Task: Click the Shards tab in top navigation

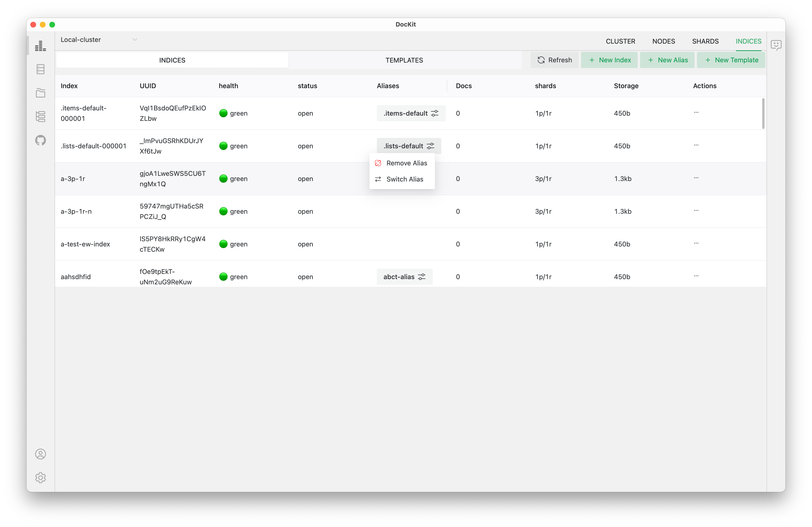Action: (x=706, y=41)
